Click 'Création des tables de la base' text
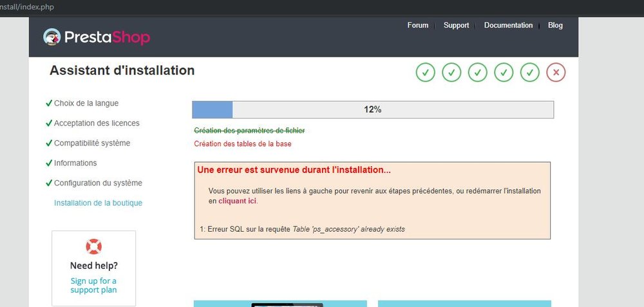 click(x=242, y=144)
